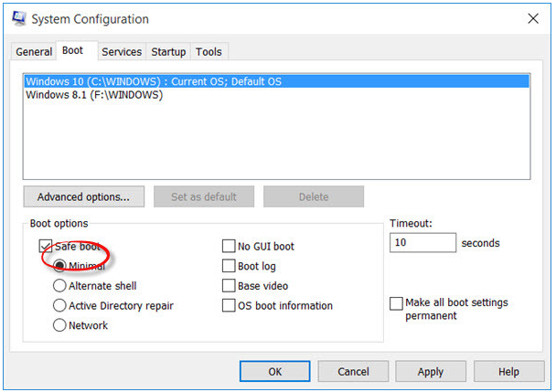Viewport: 556px width, 392px height.
Task: Go to the Startup tab
Action: 168,52
